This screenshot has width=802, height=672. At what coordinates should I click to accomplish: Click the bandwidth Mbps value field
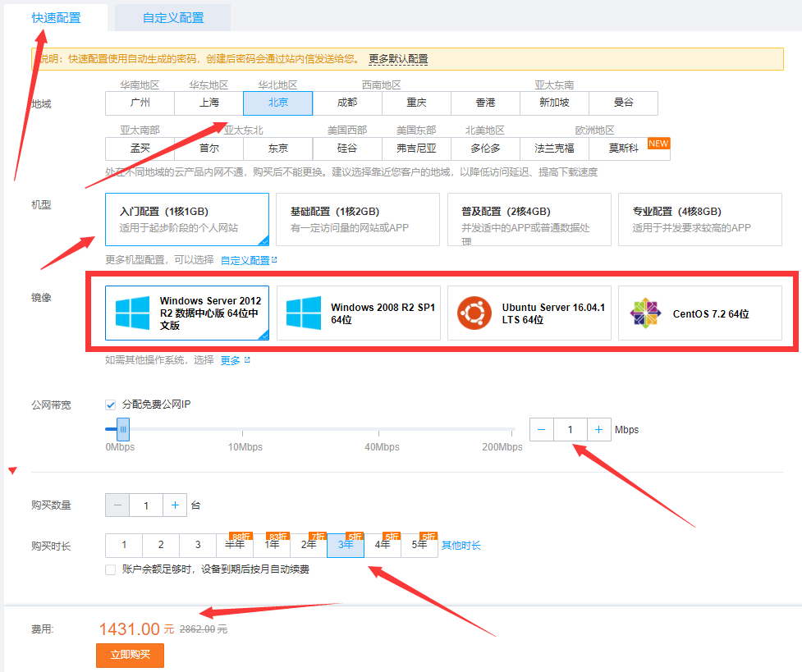(571, 430)
